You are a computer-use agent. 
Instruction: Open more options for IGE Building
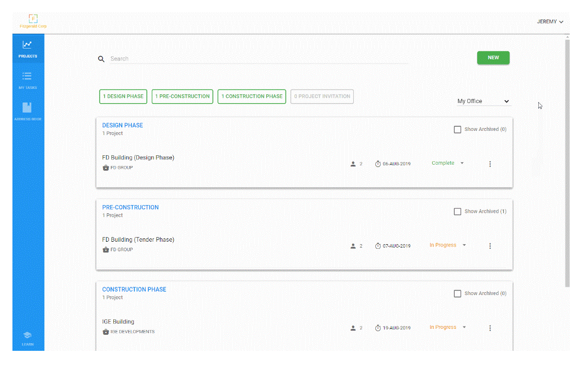pos(490,328)
